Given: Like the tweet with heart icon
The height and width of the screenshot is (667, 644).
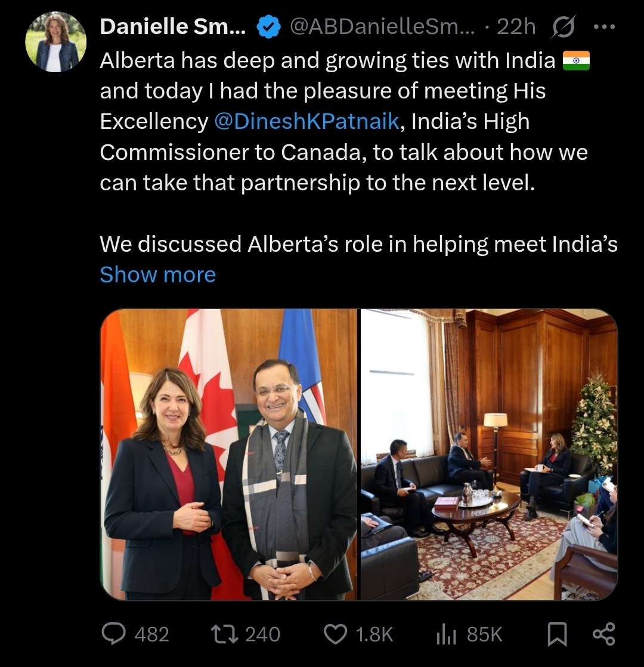Looking at the screenshot, I should (x=335, y=634).
